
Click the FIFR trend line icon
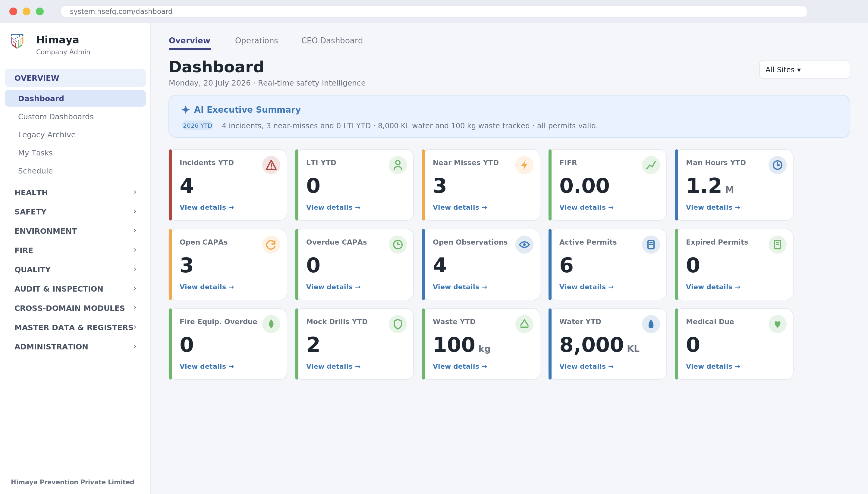651,165
